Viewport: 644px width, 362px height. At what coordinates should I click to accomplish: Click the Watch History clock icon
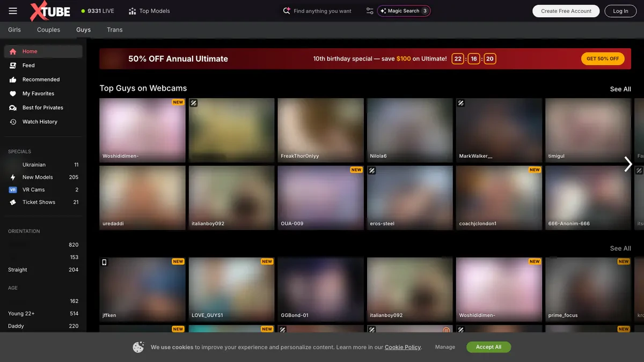pyautogui.click(x=13, y=122)
